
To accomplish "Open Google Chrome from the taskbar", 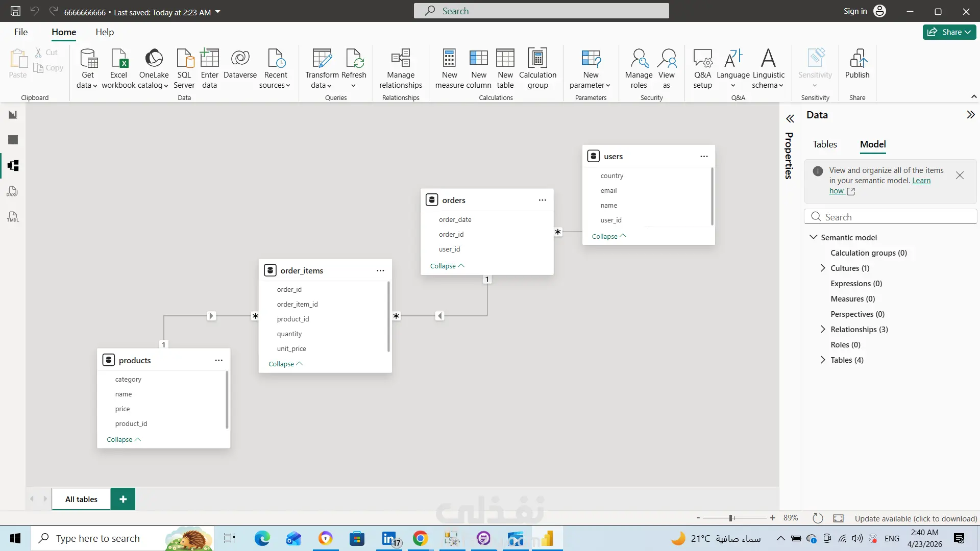I will point(420,538).
